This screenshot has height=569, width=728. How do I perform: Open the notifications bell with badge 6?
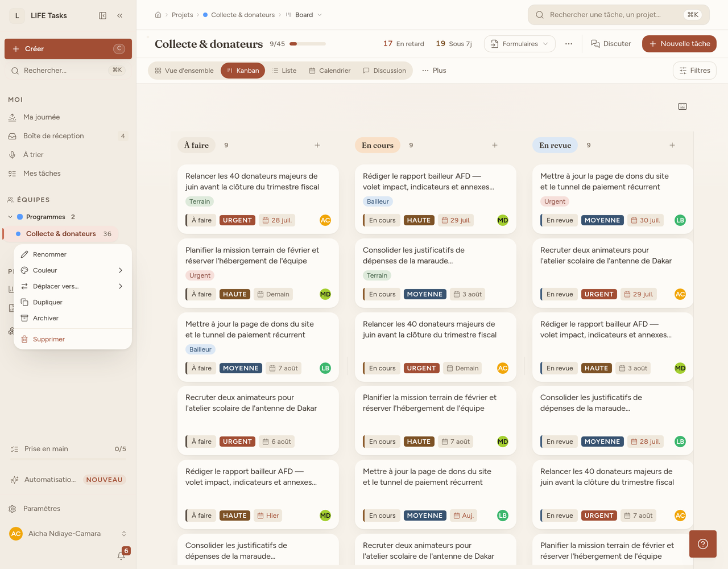click(x=122, y=555)
